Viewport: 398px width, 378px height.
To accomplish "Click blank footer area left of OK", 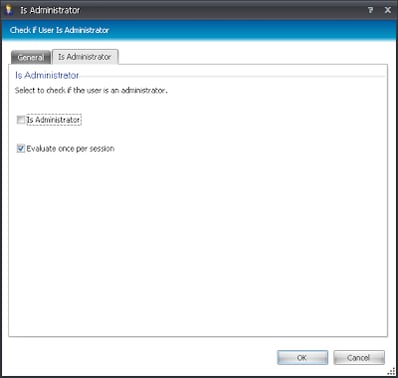I will (140, 357).
